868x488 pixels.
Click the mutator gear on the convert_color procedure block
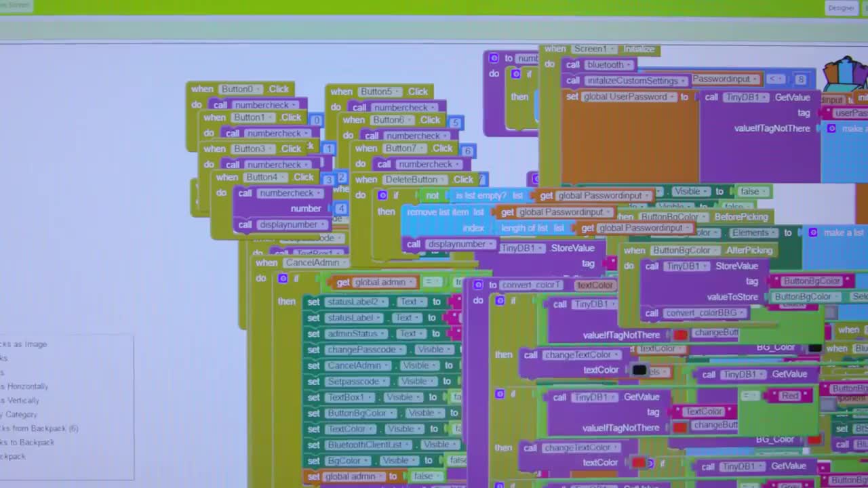pyautogui.click(x=478, y=285)
